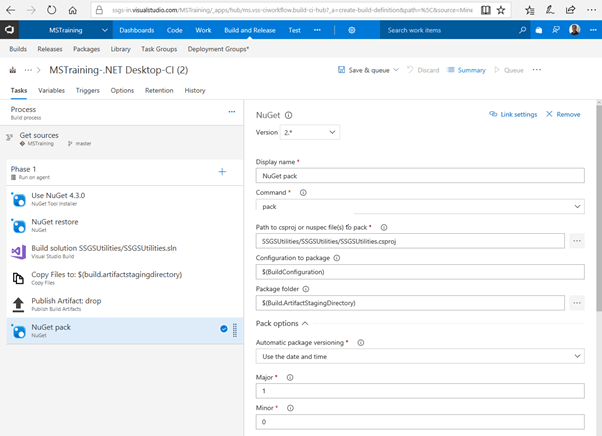Viewport: 602px width, 436px height.
Task: Open the Code hub
Action: pyautogui.click(x=175, y=30)
